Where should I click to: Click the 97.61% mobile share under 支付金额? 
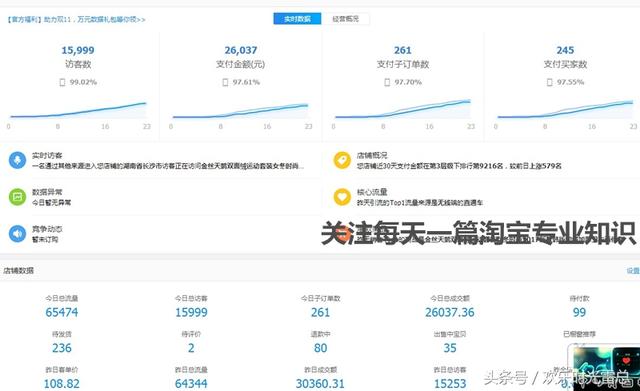[x=246, y=82]
